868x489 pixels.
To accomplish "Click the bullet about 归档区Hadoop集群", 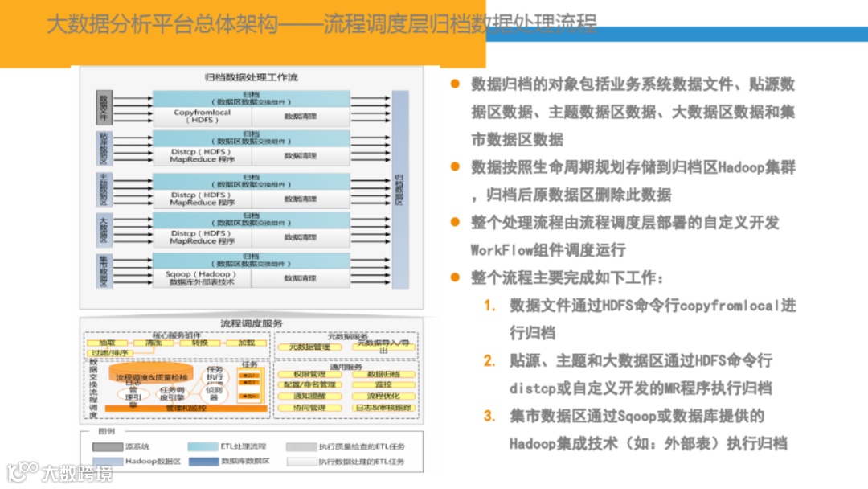I will (x=633, y=180).
